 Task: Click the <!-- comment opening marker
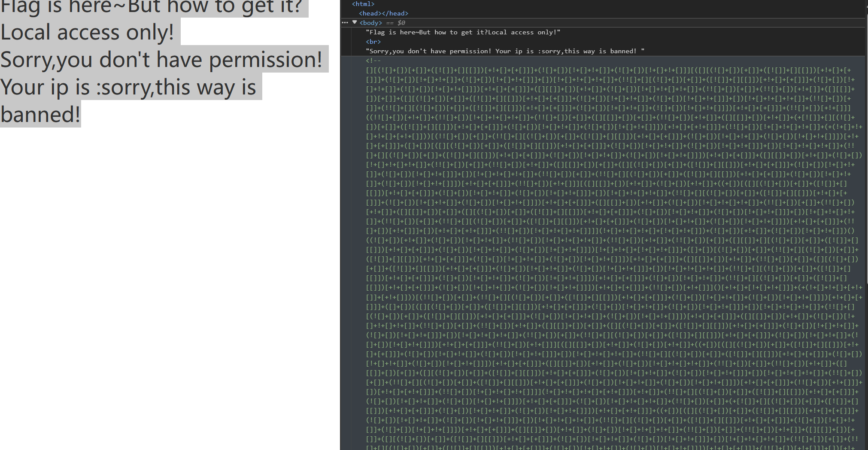[373, 61]
